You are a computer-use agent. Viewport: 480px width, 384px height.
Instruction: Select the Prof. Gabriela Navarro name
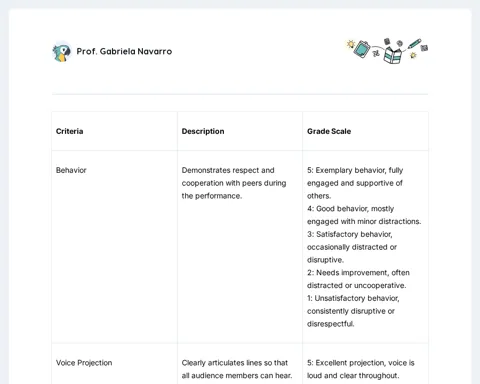click(124, 51)
